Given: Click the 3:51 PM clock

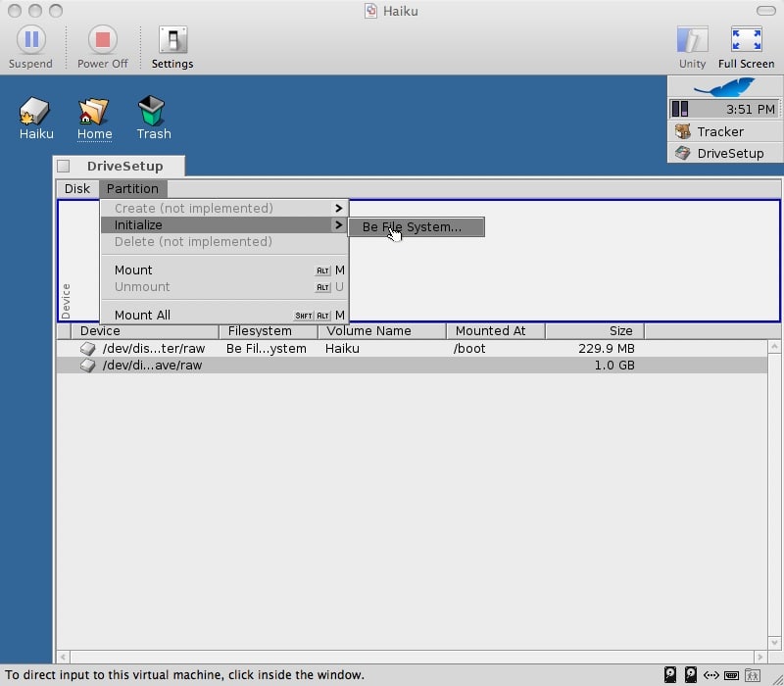Looking at the screenshot, I should pos(750,109).
